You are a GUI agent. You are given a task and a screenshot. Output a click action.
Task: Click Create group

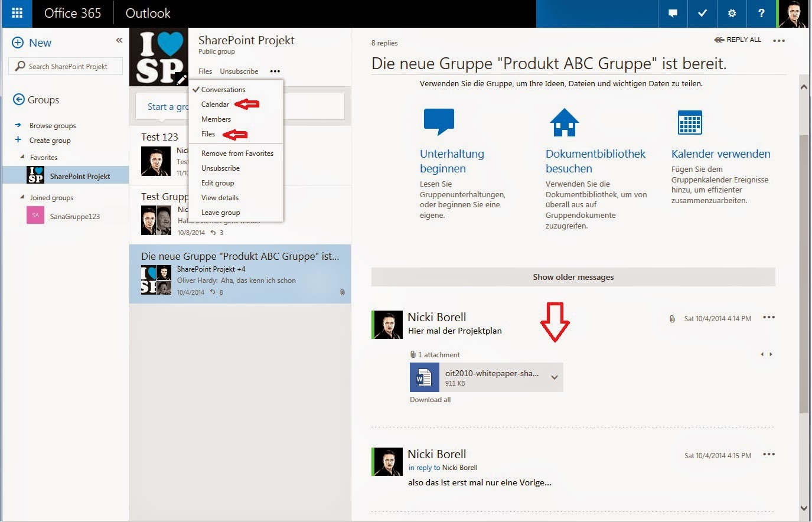pyautogui.click(x=50, y=140)
